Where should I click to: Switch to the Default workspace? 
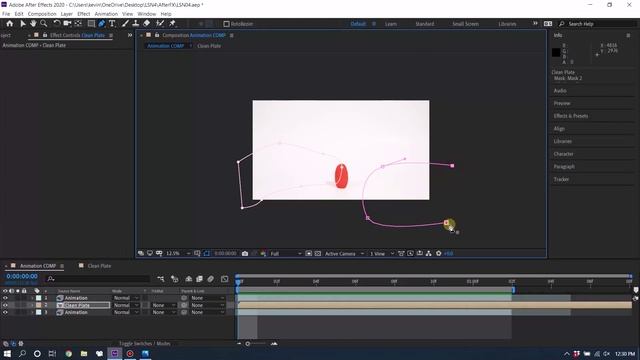click(x=358, y=24)
